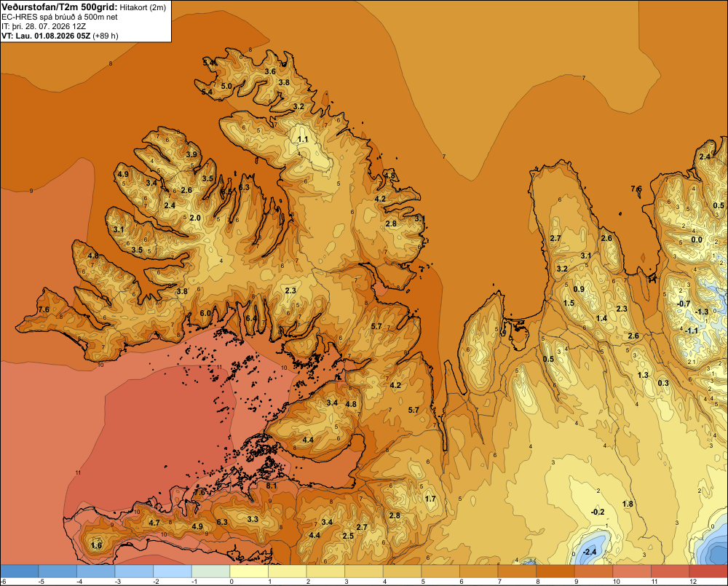The width and height of the screenshot is (728, 586).
Task: Click the Hitakort (2m) label
Action: 142,7
